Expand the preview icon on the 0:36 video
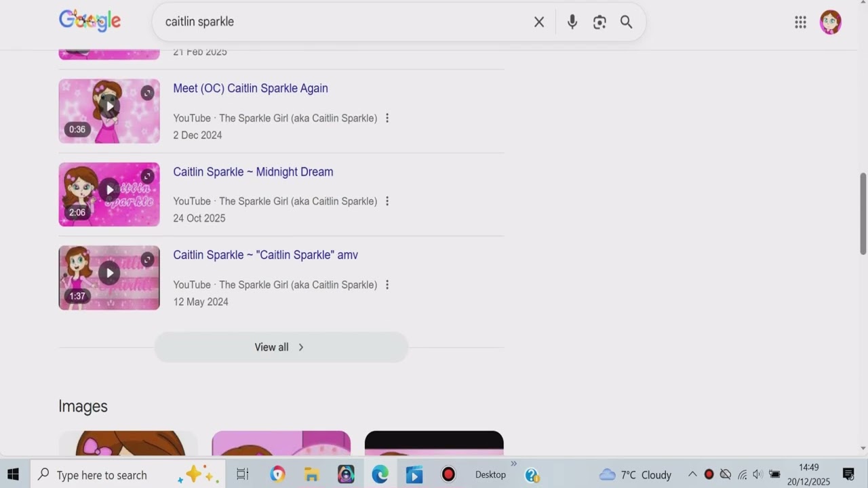 [147, 93]
